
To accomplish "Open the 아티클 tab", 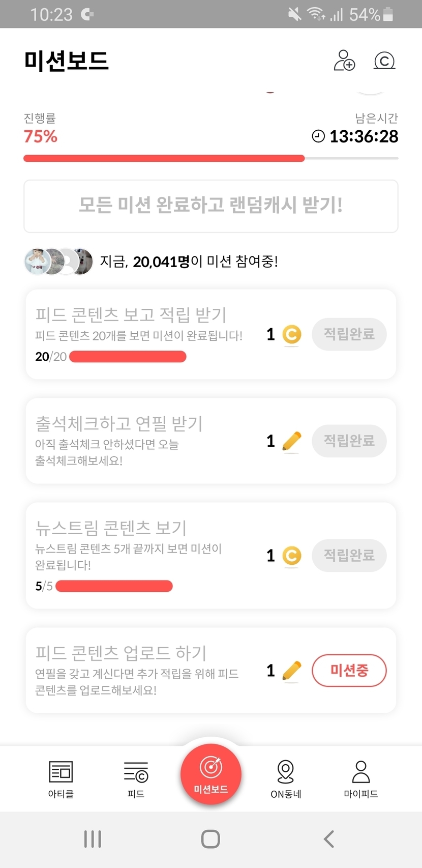I will tap(61, 779).
